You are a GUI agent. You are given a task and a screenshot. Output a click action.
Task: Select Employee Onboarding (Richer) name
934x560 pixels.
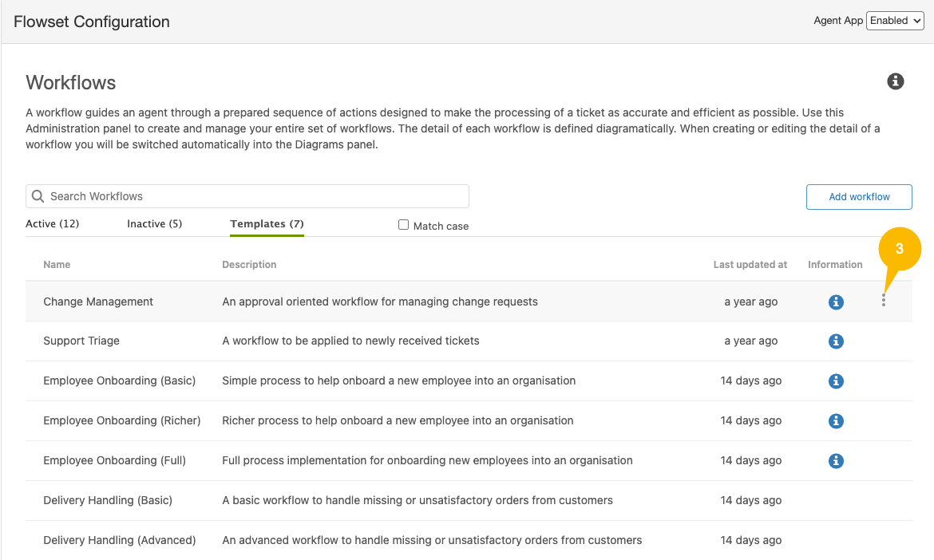coord(122,420)
